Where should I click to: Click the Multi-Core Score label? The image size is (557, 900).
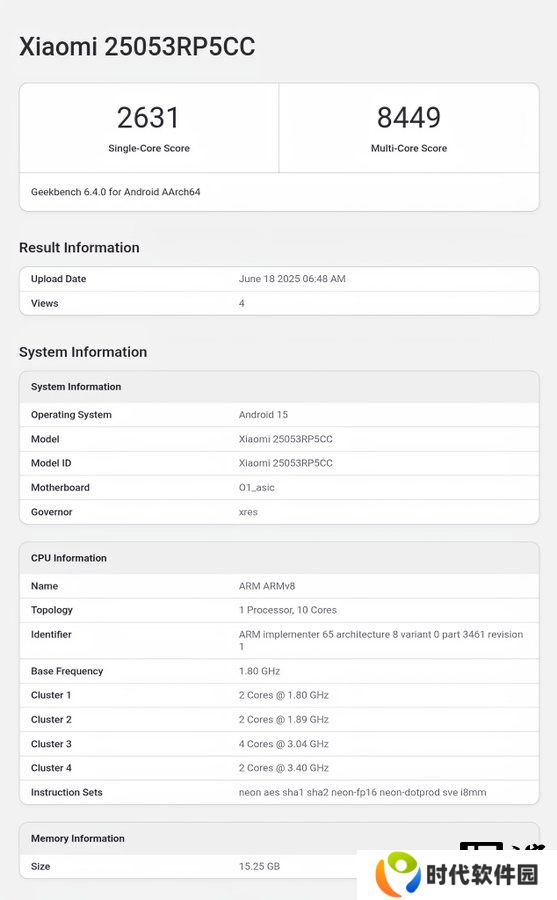(409, 148)
